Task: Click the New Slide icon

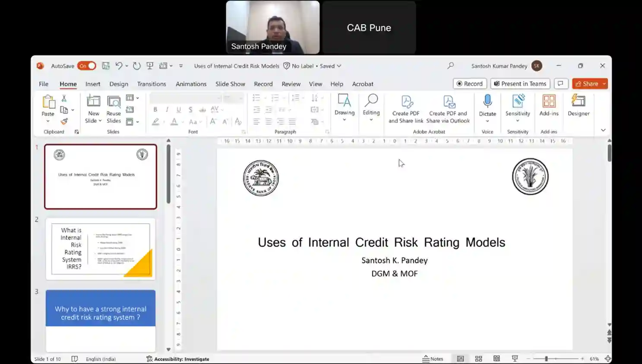Action: coord(93,101)
